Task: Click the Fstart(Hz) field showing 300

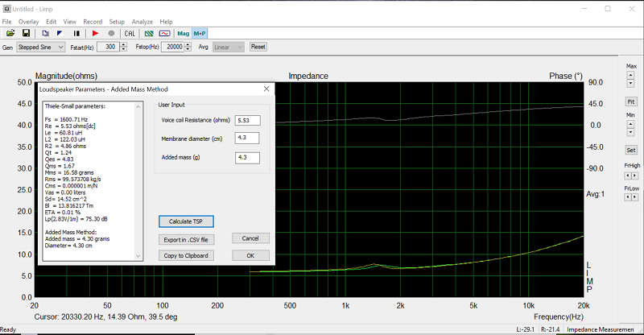Action: 109,48
